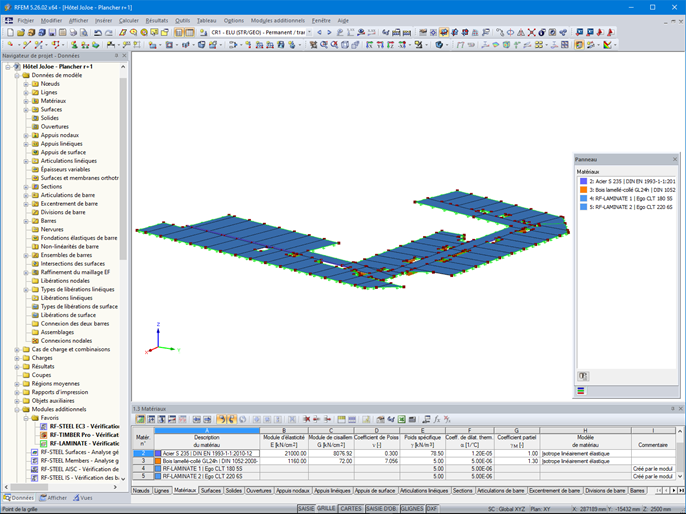The height and width of the screenshot is (514, 686).
Task: Toggle CARTES in the status bar
Action: coord(351,509)
